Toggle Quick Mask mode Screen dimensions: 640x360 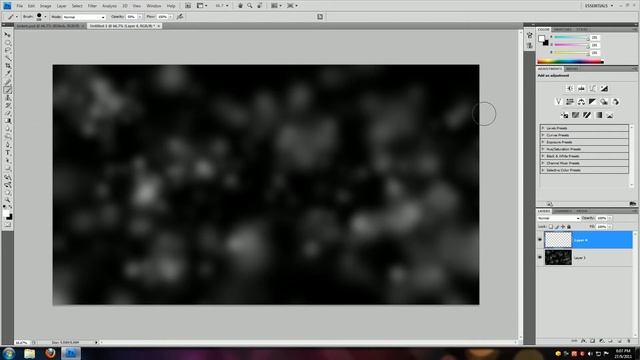[8, 224]
